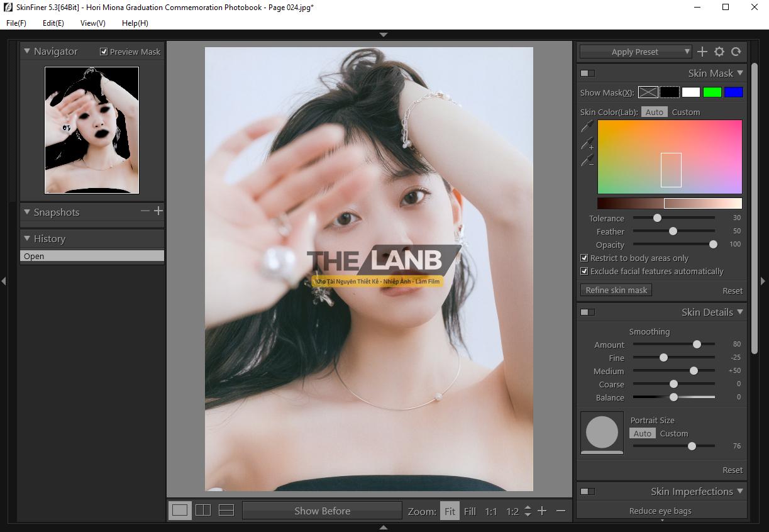Select the skin color eyedropper tool
This screenshot has height=532, width=769.
(x=587, y=126)
